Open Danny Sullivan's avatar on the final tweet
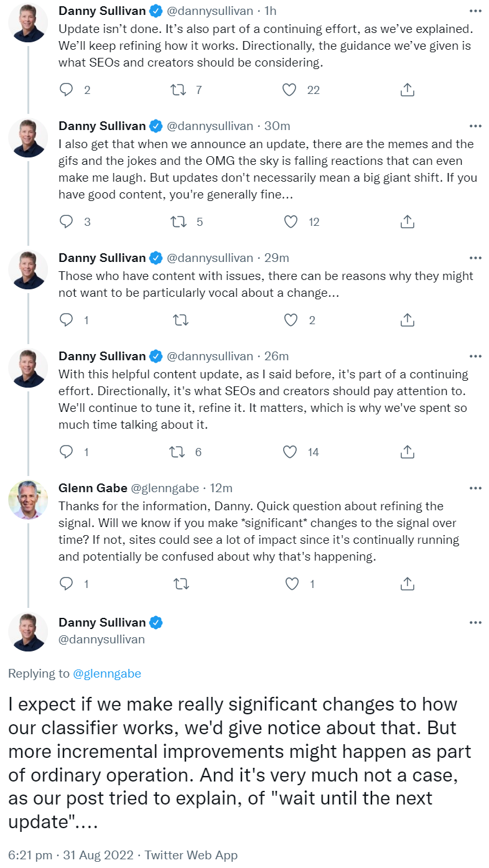Screen dimensions: 489x868 (28, 632)
